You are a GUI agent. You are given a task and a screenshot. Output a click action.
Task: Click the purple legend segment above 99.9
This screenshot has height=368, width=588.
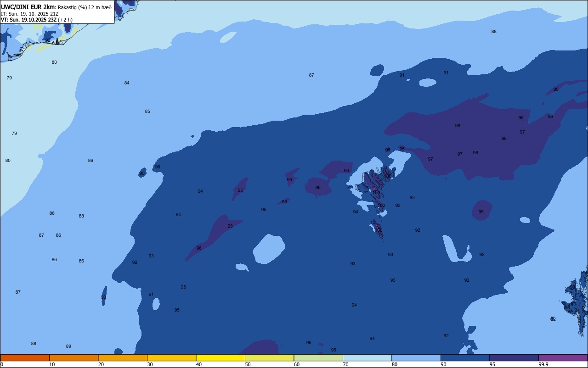tap(563, 357)
